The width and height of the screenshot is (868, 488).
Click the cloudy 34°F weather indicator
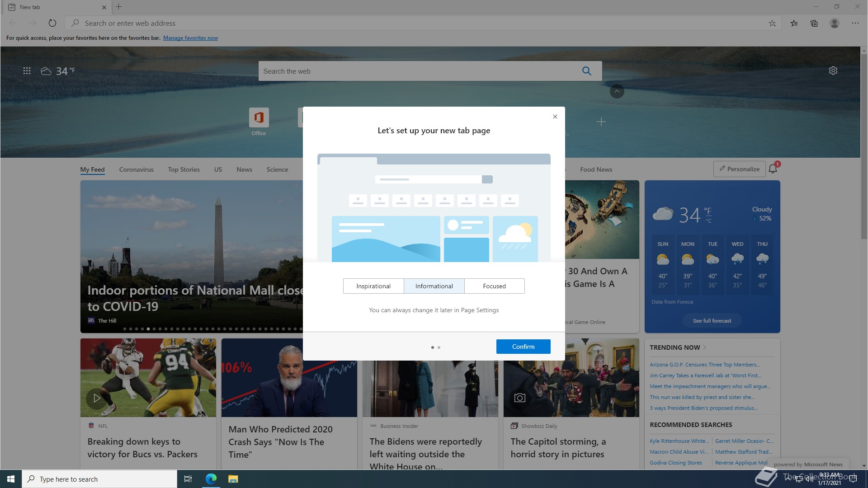pos(58,71)
